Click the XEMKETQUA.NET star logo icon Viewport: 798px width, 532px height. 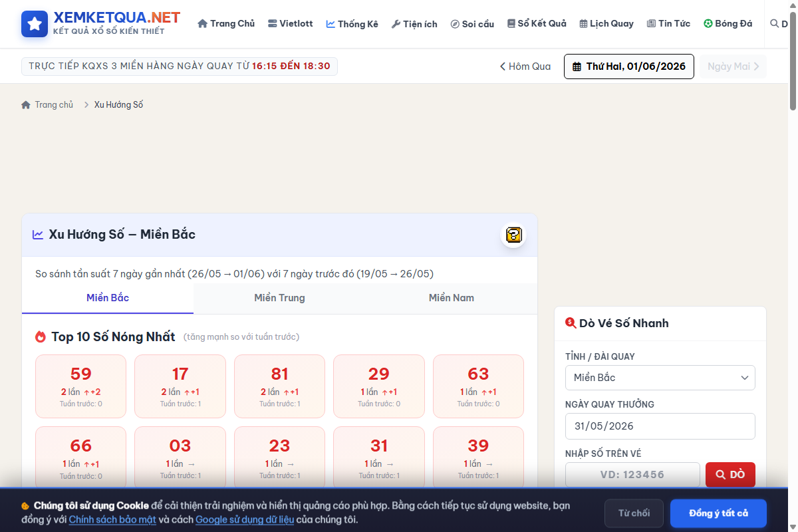pos(35,24)
